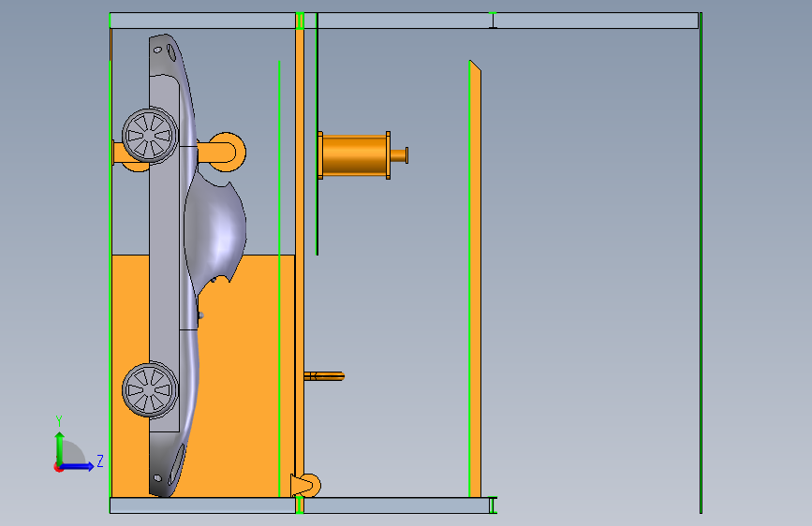Select the top gray frame beam
812x526 pixels.
tap(404, 21)
